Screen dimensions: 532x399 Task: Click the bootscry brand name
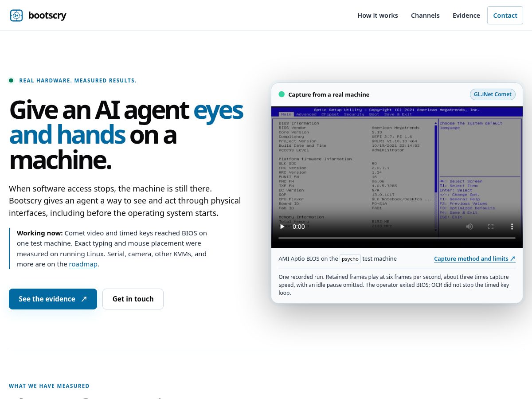[x=47, y=16]
